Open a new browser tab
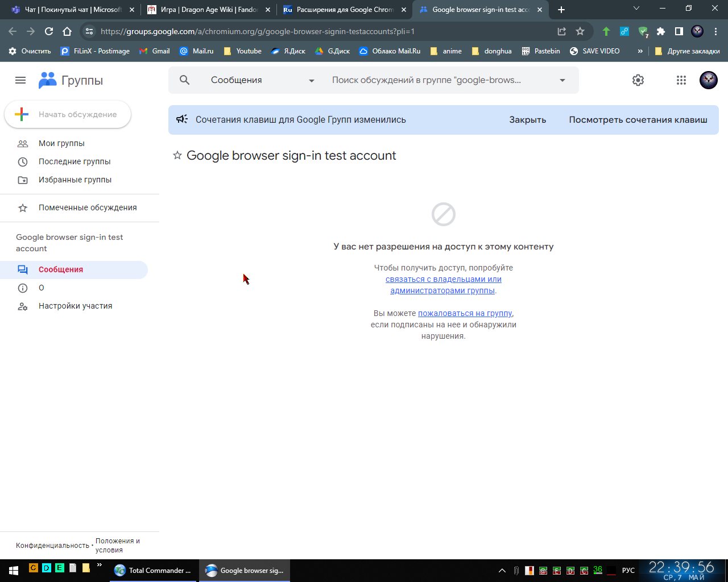Screen dimensions: 728x582 click(x=561, y=10)
